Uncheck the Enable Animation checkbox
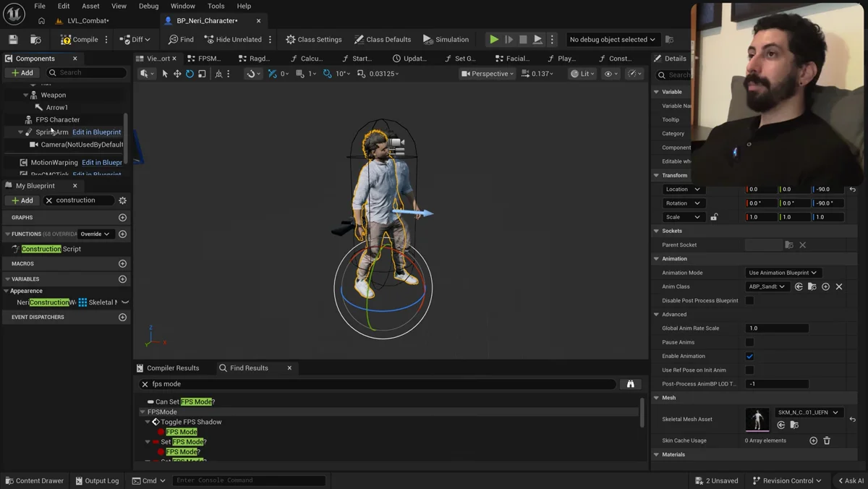This screenshot has width=868, height=489. pyautogui.click(x=749, y=356)
